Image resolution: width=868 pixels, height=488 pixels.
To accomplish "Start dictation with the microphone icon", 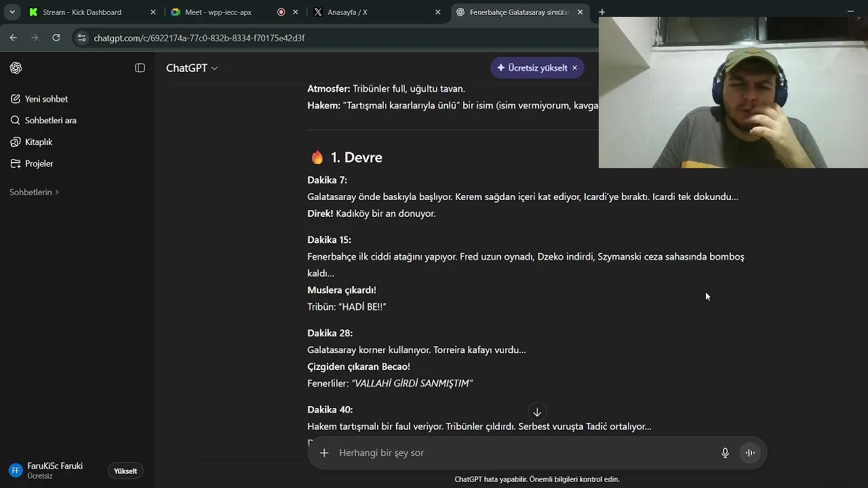I will 725,453.
